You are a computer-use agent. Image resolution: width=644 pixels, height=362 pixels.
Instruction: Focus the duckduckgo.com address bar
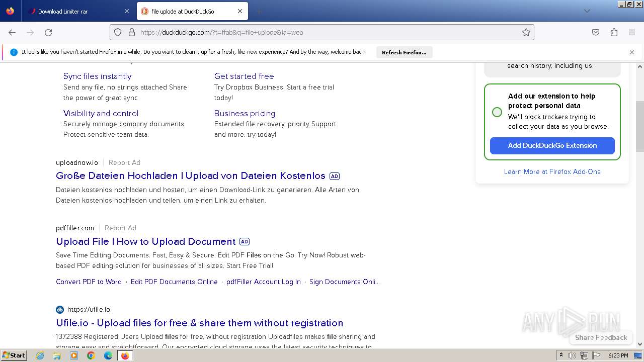(x=322, y=32)
